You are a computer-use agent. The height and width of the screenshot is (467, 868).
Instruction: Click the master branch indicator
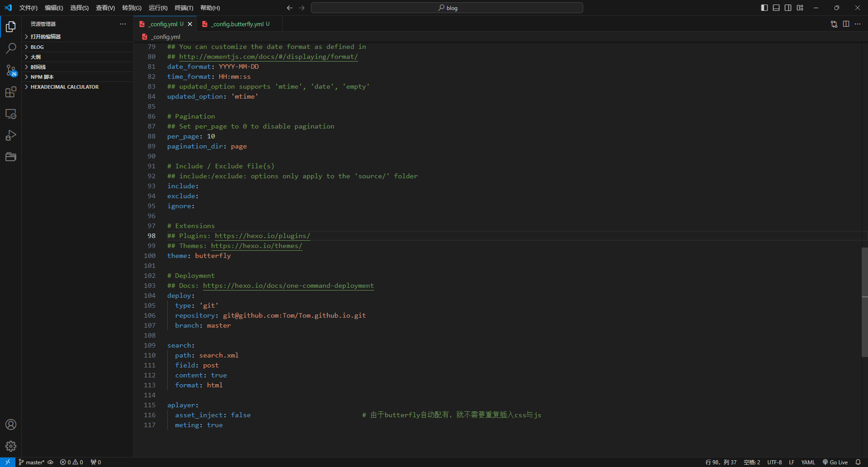(x=31, y=462)
